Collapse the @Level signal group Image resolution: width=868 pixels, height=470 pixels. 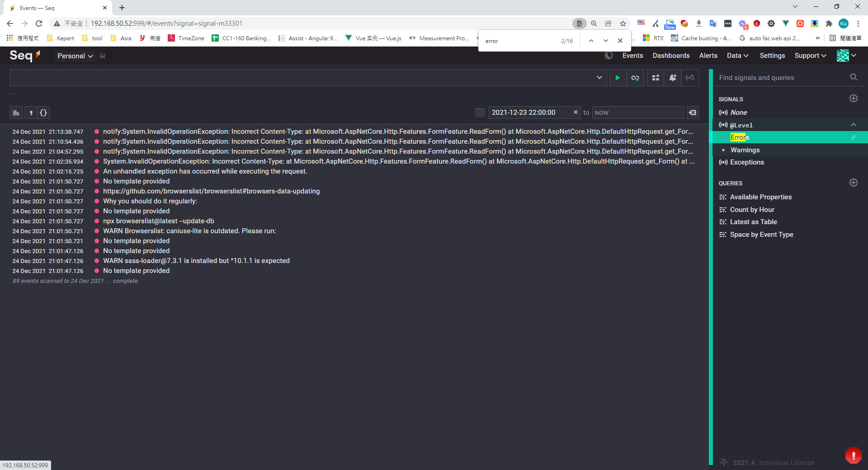pyautogui.click(x=853, y=125)
